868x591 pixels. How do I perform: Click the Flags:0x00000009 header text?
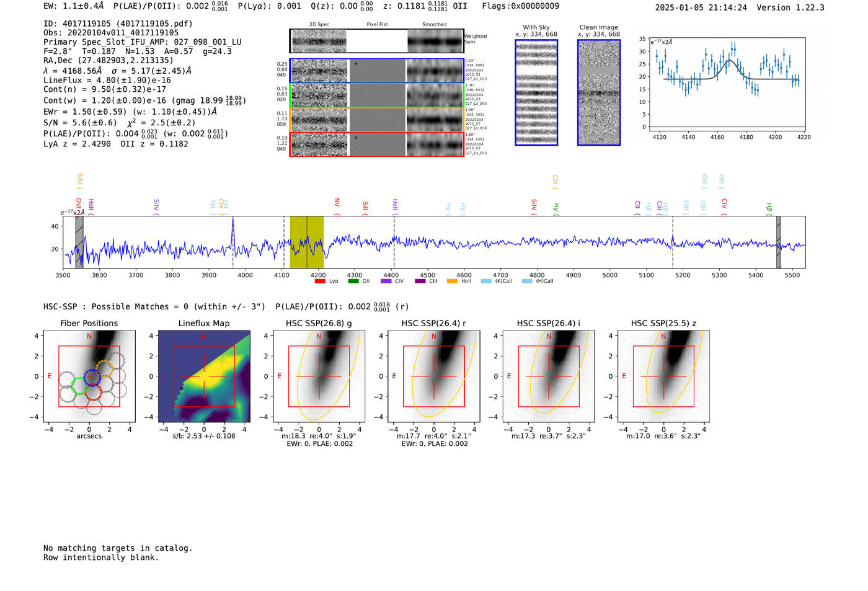pyautogui.click(x=521, y=6)
